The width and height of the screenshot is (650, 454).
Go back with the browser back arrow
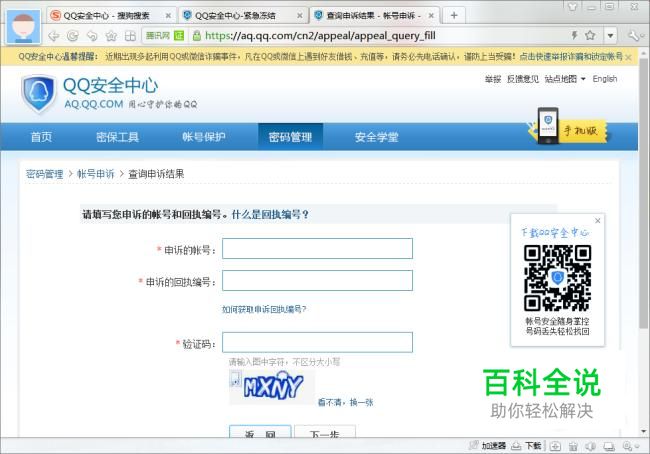(x=54, y=36)
